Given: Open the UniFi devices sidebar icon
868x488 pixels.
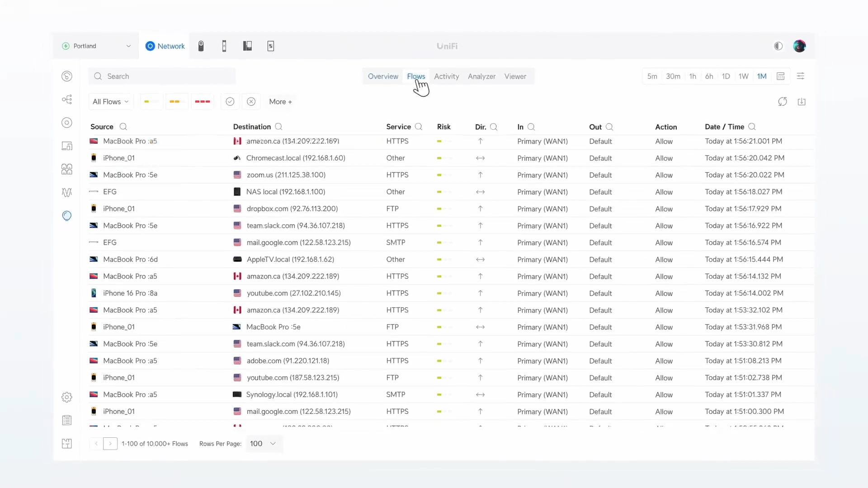Looking at the screenshot, I should (67, 123).
